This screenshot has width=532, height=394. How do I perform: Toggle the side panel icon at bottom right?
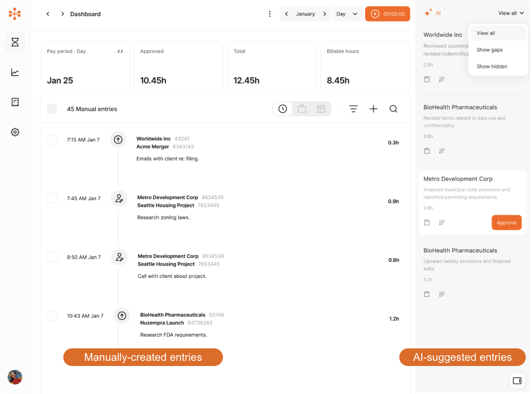[516, 381]
